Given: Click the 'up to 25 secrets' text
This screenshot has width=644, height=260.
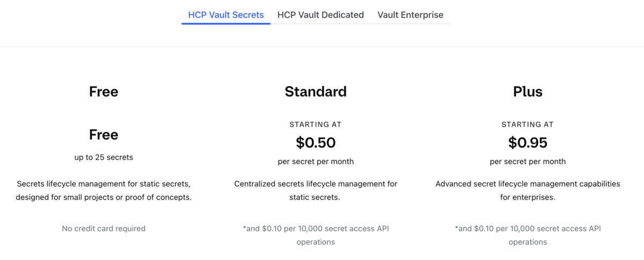Looking at the screenshot, I should 104,157.
